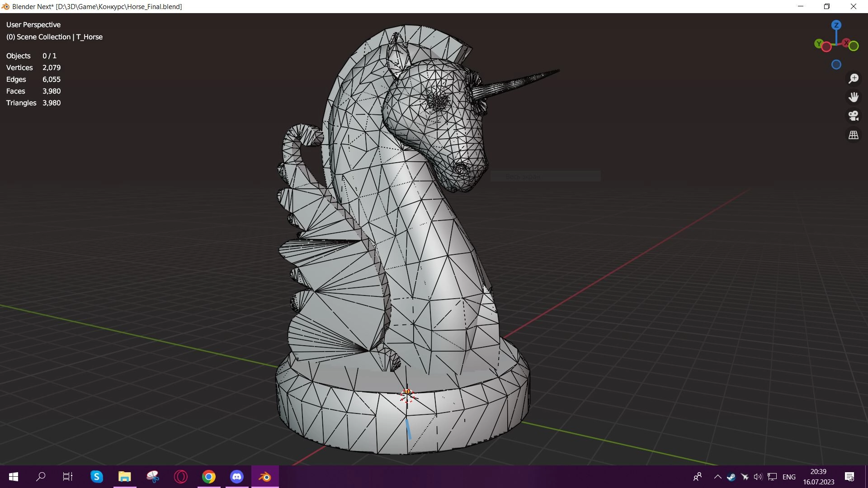Click the zoom magnifier viewport button
The height and width of the screenshot is (488, 868).
point(854,79)
